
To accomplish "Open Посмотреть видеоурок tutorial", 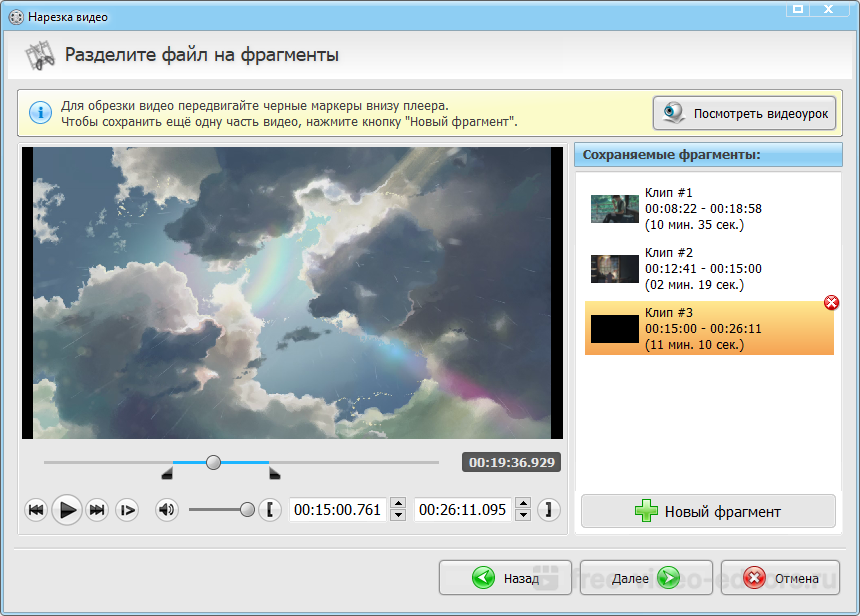I will (745, 113).
